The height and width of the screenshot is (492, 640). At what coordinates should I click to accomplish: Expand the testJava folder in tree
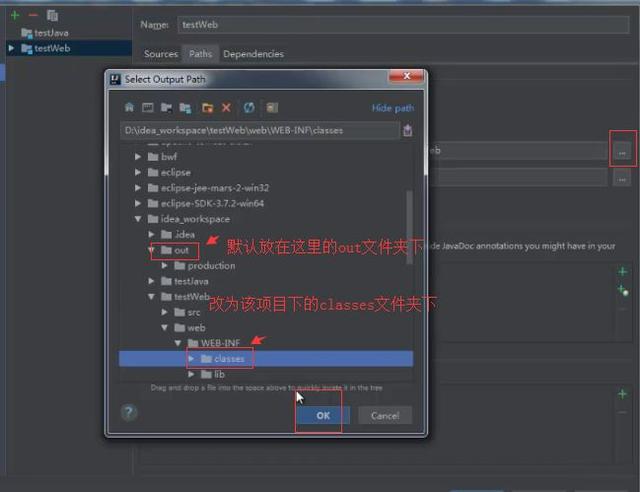pyautogui.click(x=151, y=281)
